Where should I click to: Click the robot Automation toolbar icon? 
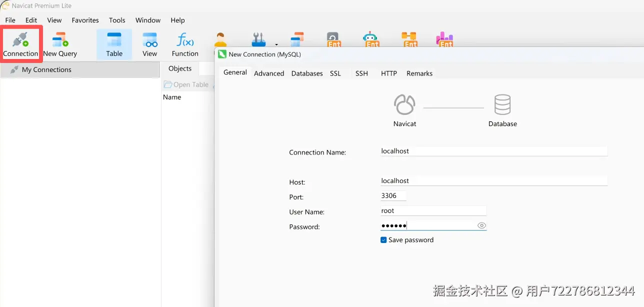(x=370, y=39)
